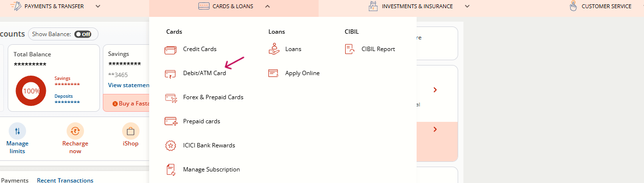Click the CIBIL Report icon

point(350,49)
